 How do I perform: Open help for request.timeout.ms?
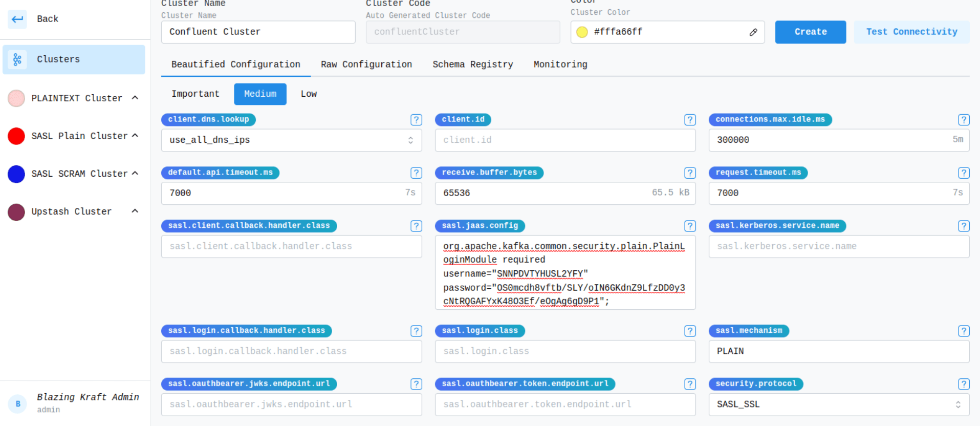click(x=964, y=173)
